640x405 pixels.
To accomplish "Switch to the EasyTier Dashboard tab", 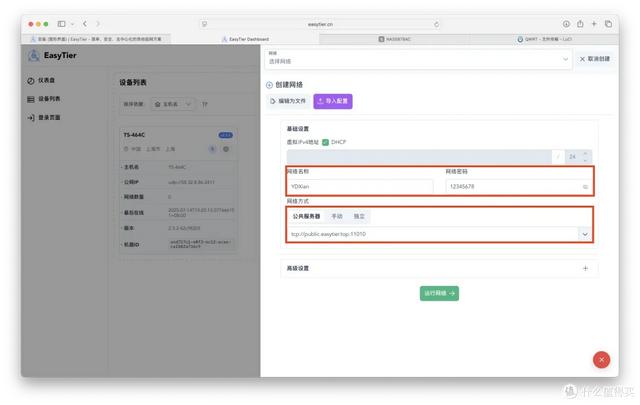I will [x=245, y=39].
